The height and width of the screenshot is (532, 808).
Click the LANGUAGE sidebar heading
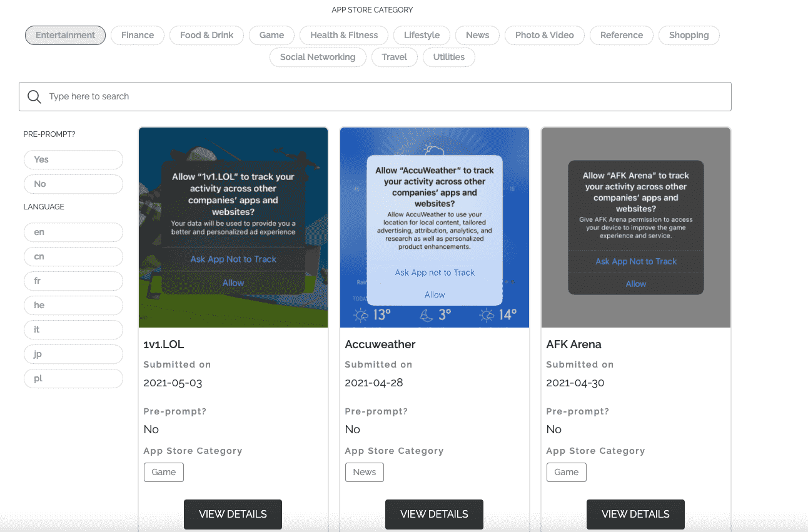[x=44, y=207]
